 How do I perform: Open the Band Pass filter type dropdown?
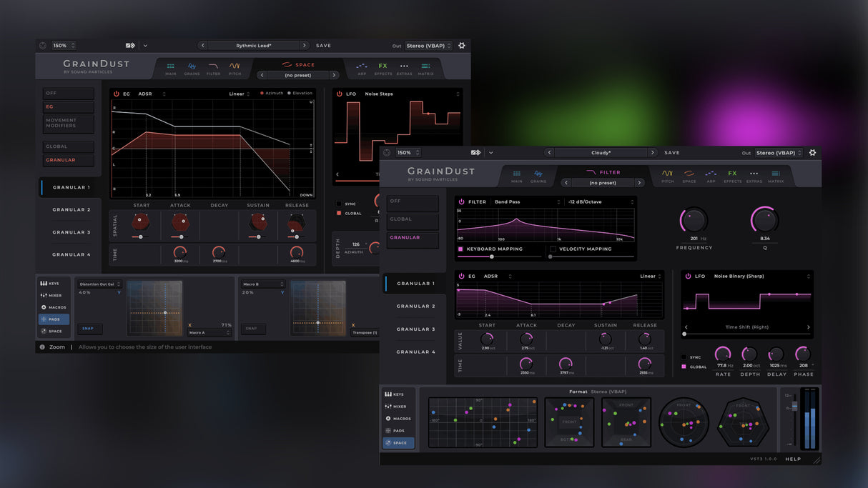[x=526, y=202]
